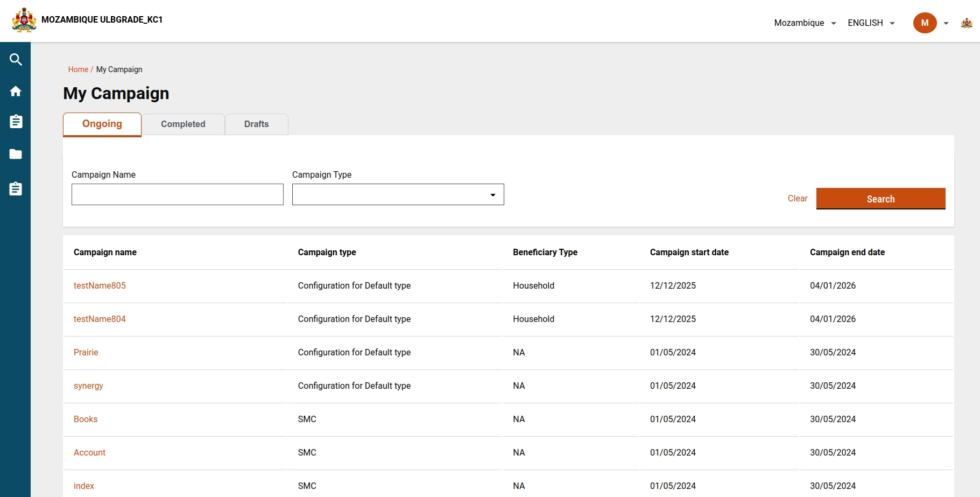Switch to the Completed tab
This screenshot has height=497, width=980.
tap(183, 124)
